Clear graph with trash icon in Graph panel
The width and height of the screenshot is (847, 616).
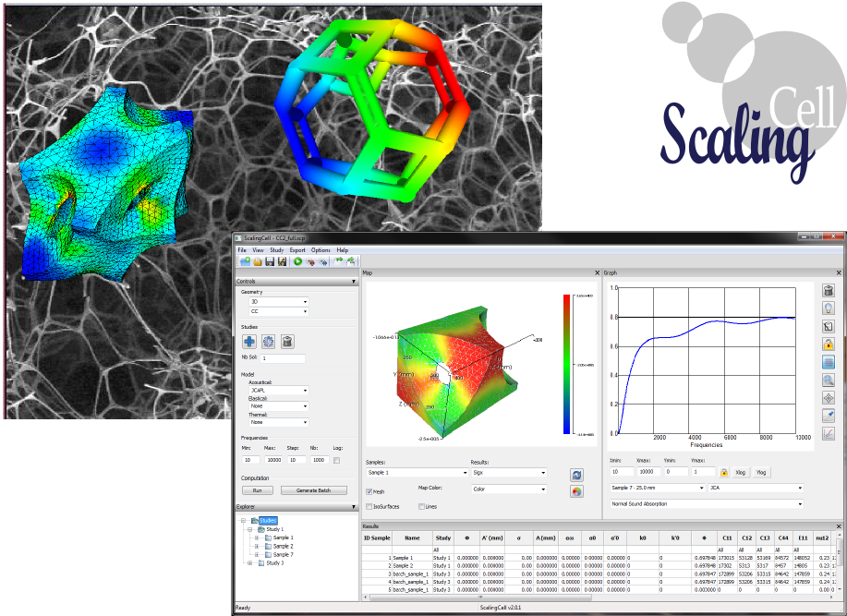click(x=829, y=291)
